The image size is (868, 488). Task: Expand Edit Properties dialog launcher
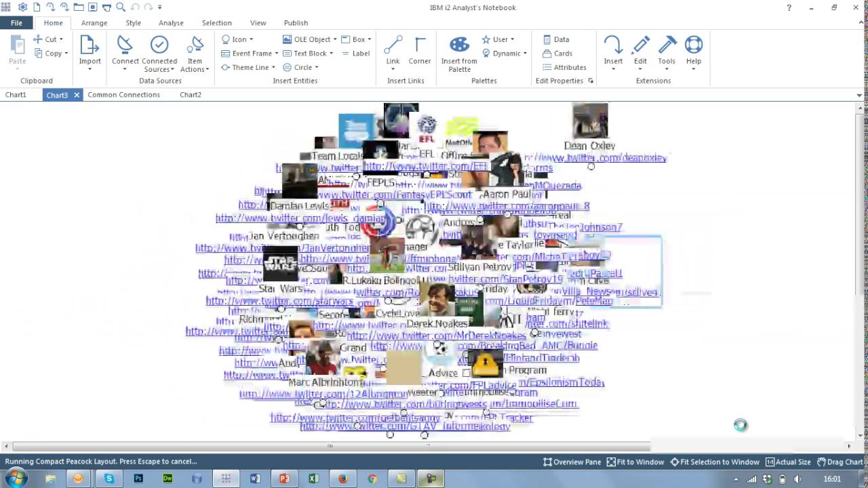591,81
